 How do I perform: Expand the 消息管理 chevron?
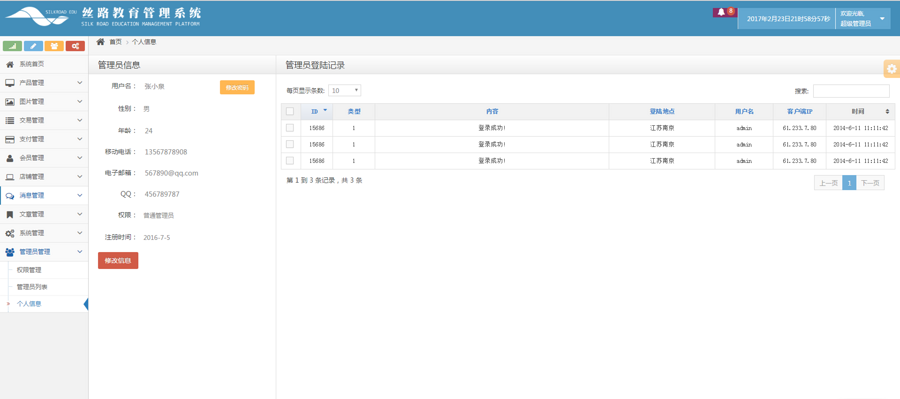pos(80,196)
